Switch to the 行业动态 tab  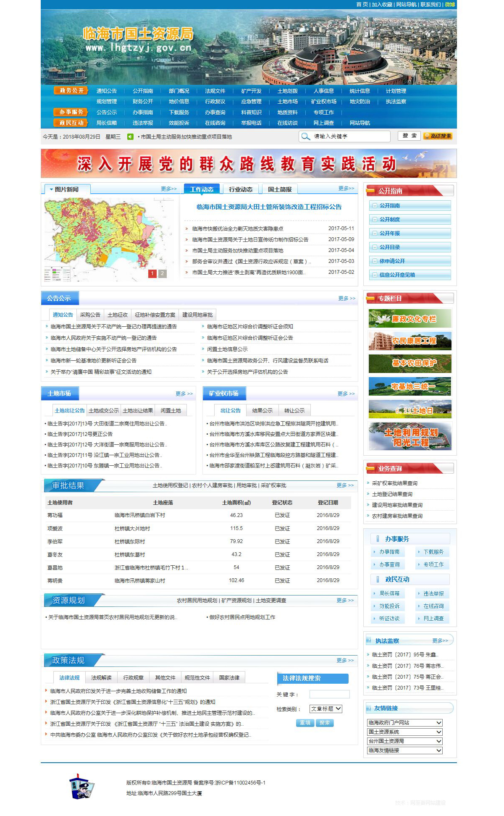pyautogui.click(x=240, y=189)
